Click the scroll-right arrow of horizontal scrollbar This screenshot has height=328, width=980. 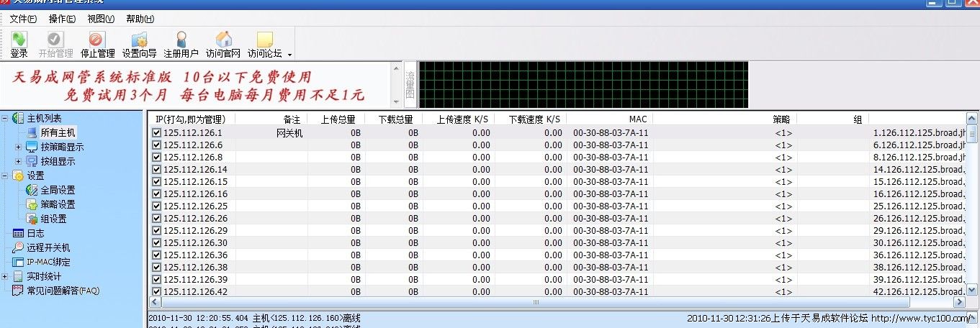pos(960,302)
